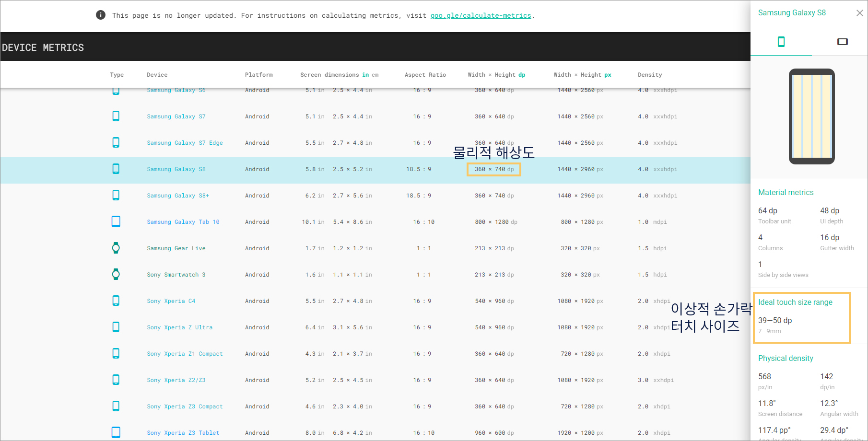Switch to portrait orientation tab

[x=781, y=42]
